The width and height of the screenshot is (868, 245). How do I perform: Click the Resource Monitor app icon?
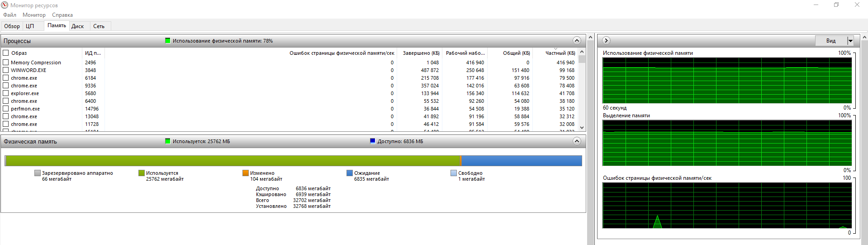pyautogui.click(x=5, y=5)
